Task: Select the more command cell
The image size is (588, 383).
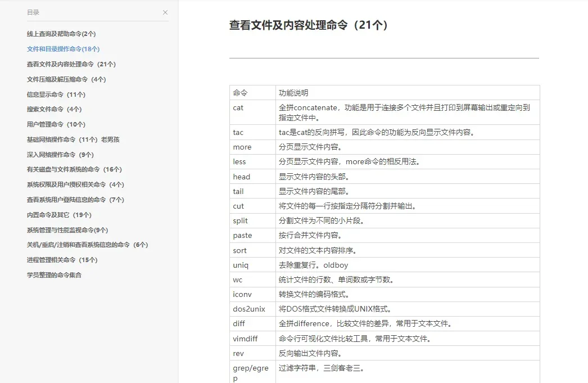Action: pyautogui.click(x=253, y=147)
